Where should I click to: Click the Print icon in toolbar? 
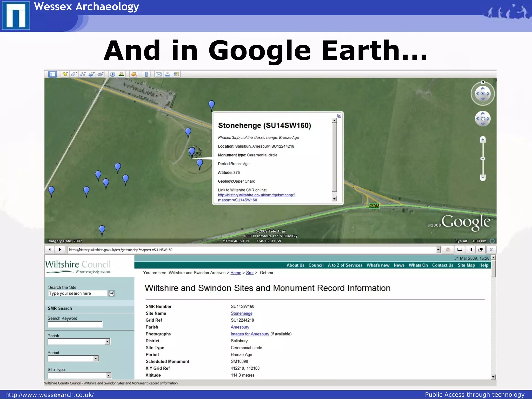click(x=168, y=74)
